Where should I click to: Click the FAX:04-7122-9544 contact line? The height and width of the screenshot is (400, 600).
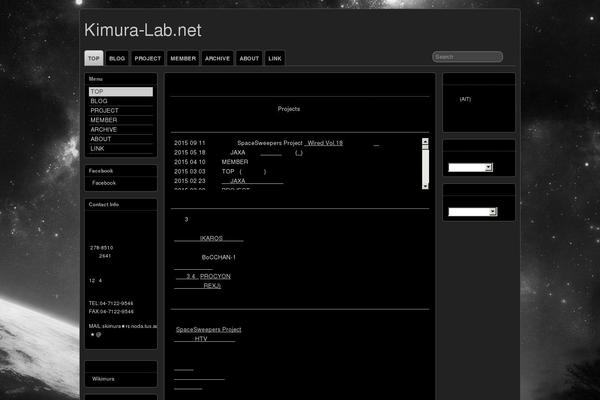[111, 312]
